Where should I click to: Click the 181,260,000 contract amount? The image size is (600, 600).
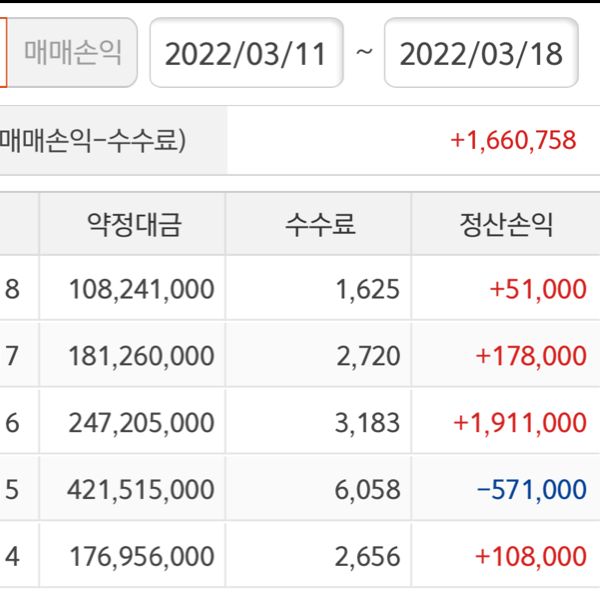point(142,355)
